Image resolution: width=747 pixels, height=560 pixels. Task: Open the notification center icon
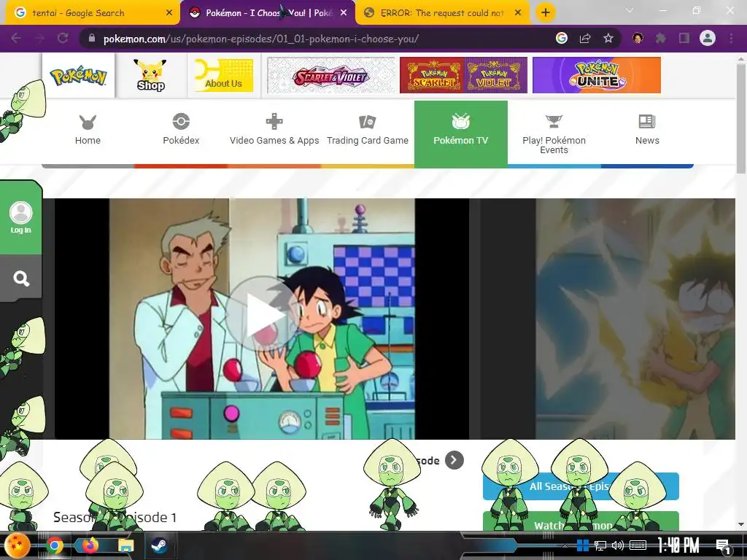click(723, 546)
